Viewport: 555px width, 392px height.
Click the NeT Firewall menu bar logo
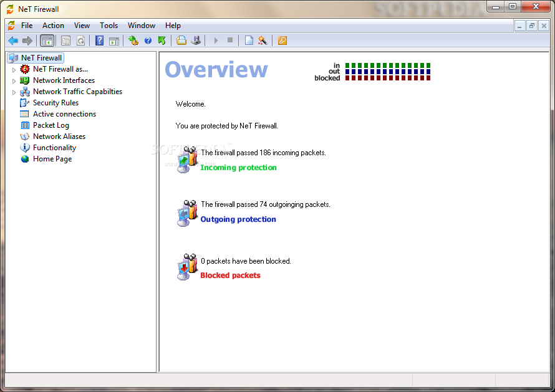(x=11, y=26)
